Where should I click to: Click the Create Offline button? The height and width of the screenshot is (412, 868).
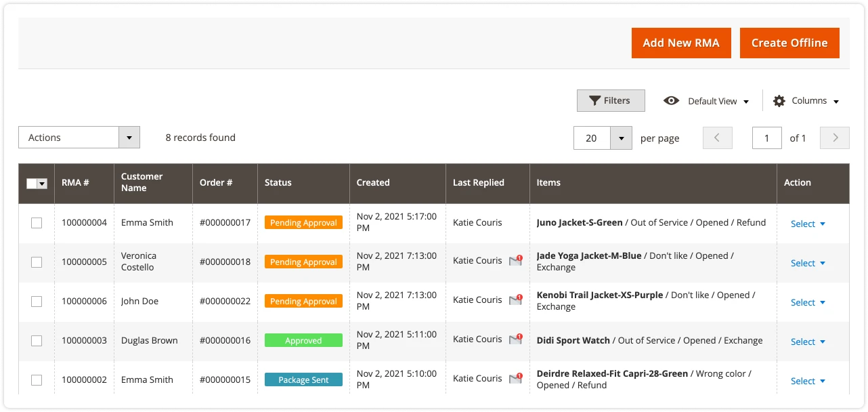(x=789, y=43)
